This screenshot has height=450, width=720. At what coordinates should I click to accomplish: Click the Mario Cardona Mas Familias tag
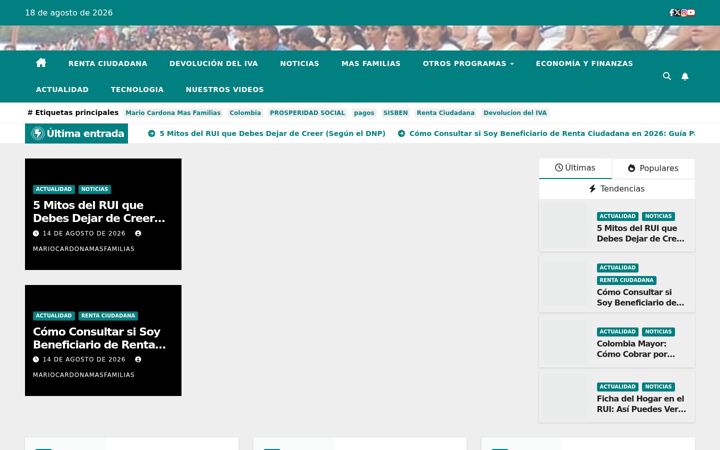point(173,113)
